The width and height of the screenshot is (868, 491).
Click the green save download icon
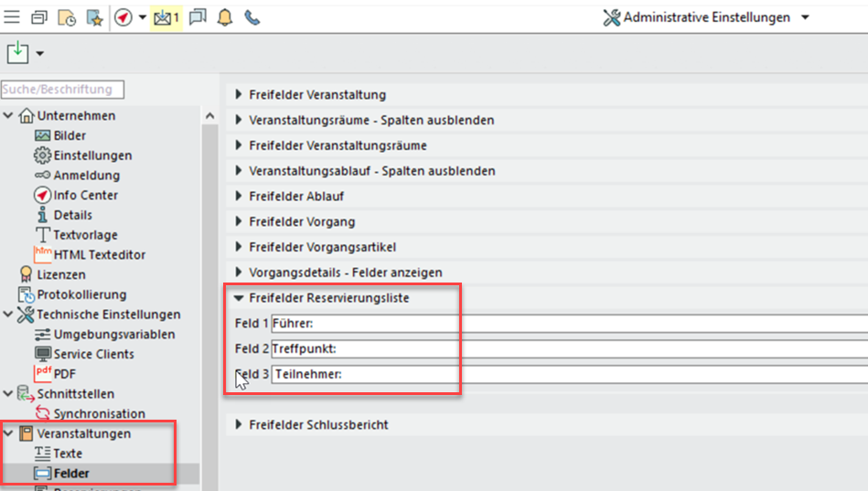pyautogui.click(x=17, y=53)
